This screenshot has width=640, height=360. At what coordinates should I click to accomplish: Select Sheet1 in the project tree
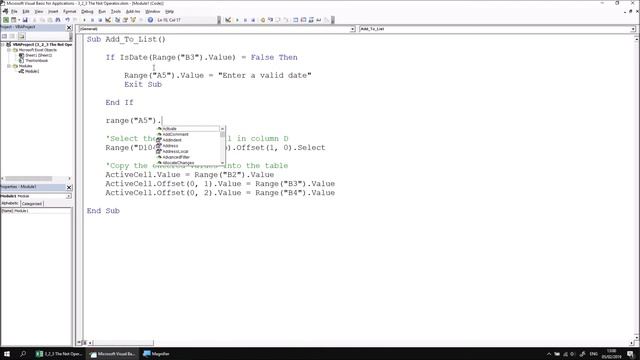click(38, 55)
